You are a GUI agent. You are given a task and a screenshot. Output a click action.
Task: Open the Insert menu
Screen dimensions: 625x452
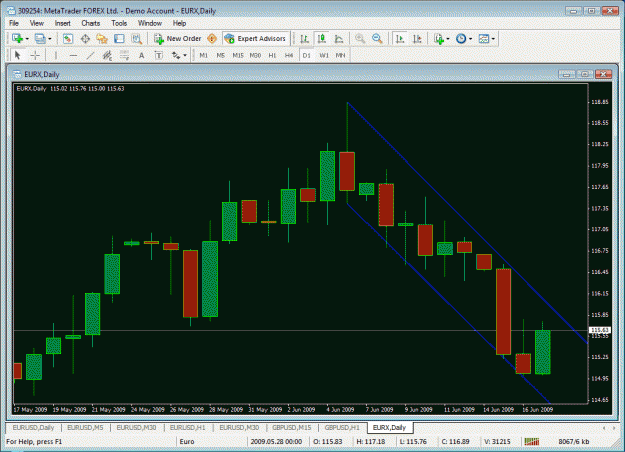pos(63,23)
